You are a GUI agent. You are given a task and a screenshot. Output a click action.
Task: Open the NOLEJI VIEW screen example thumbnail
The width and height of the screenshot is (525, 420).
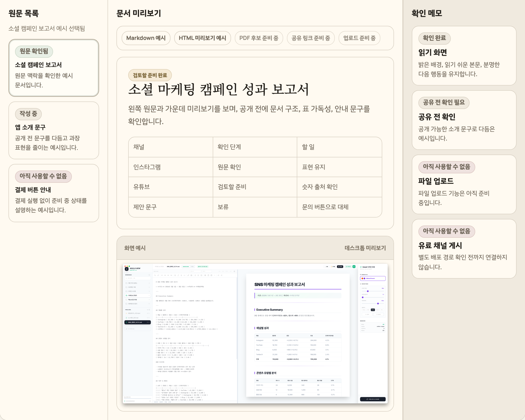[255, 334]
